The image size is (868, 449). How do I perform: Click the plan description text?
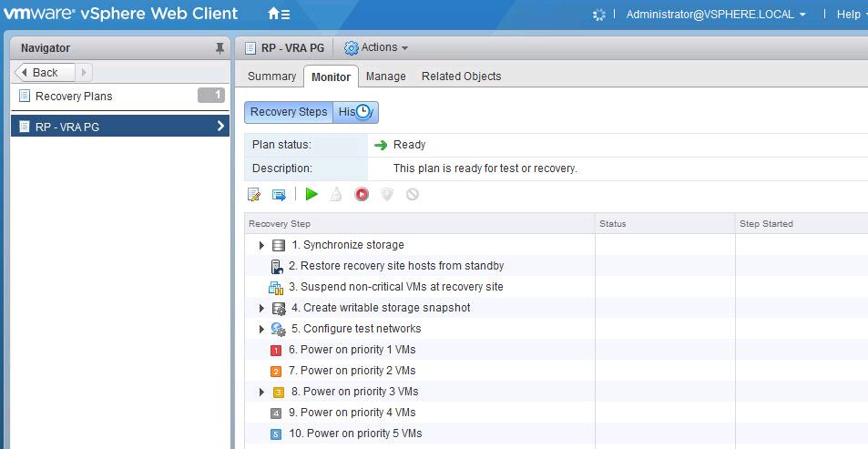pyautogui.click(x=485, y=168)
